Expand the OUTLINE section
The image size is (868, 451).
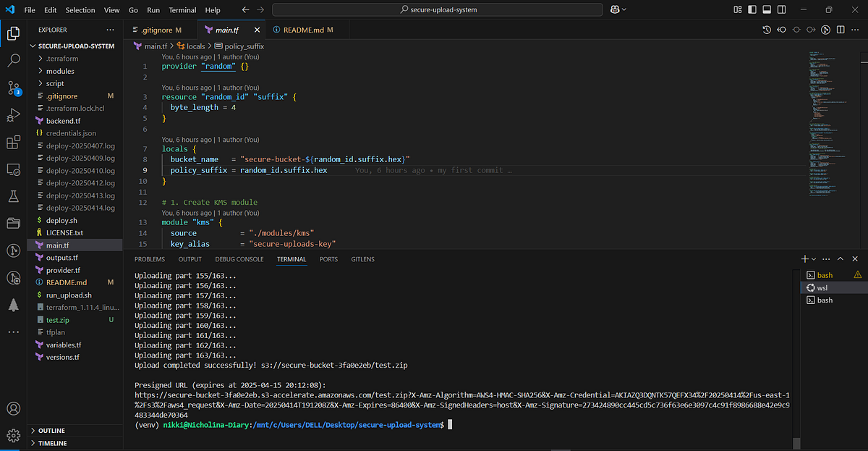(x=51, y=431)
